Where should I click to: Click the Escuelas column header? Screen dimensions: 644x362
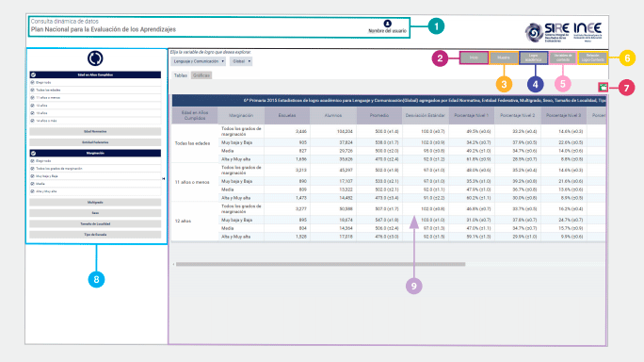(x=287, y=115)
